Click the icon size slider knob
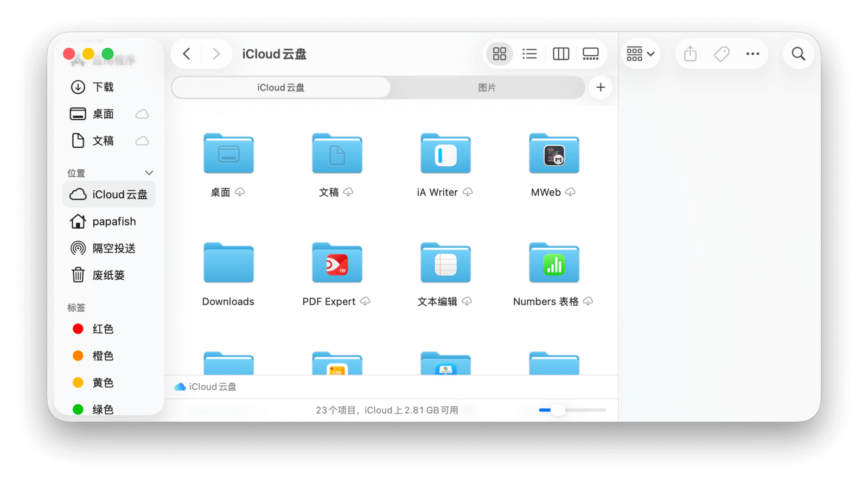 [558, 410]
